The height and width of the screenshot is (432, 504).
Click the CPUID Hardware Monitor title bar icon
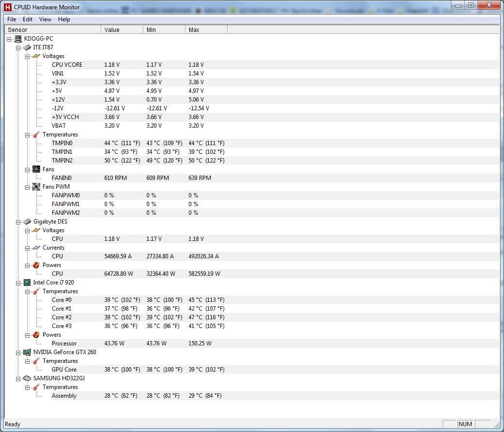(7, 7)
